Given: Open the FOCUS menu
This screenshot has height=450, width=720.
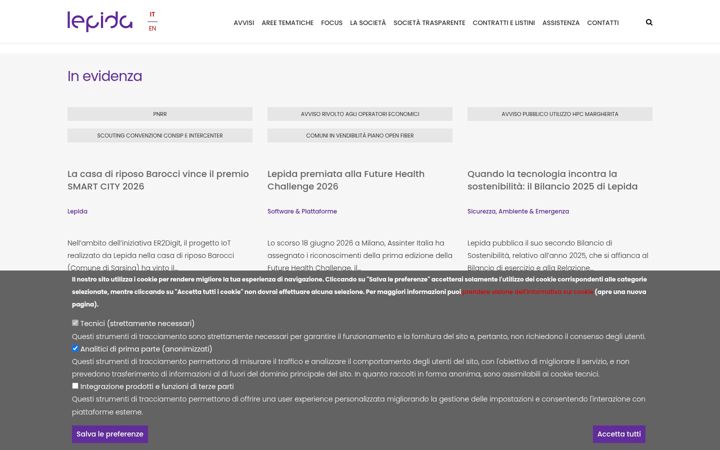Looking at the screenshot, I should point(332,22).
